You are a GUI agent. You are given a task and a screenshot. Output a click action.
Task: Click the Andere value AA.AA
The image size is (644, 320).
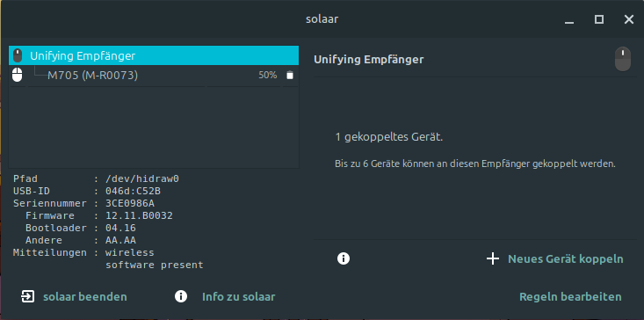120,240
